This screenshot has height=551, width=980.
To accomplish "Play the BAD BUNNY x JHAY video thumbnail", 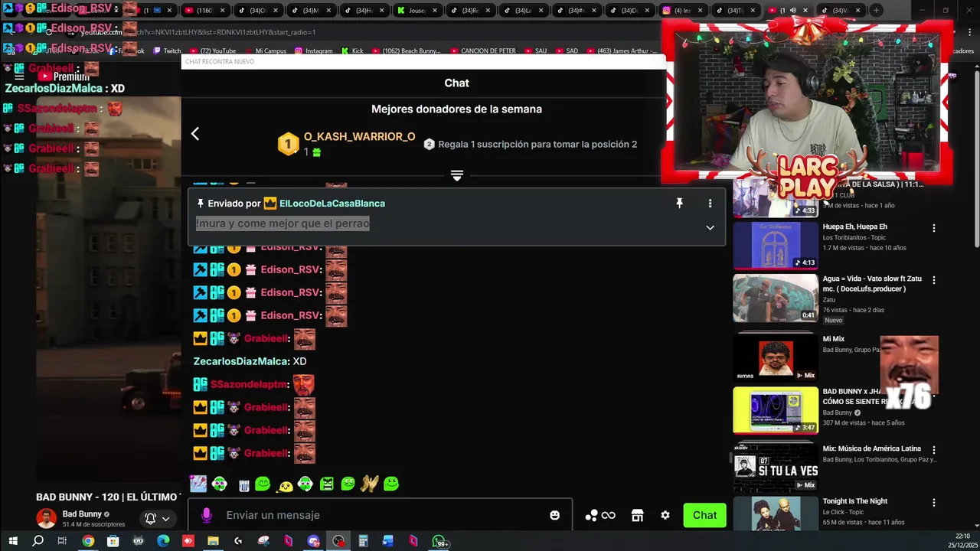I will pyautogui.click(x=776, y=410).
